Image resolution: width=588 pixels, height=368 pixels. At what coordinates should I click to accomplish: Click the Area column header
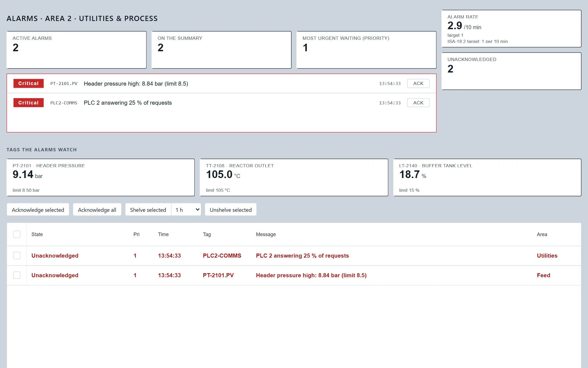click(x=542, y=234)
